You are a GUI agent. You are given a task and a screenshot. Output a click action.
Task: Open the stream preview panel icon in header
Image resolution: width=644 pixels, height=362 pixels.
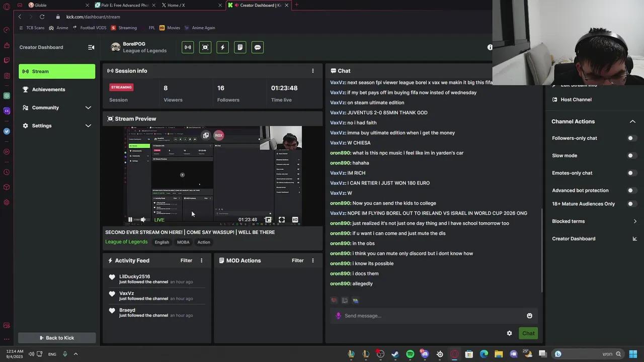[205, 47]
